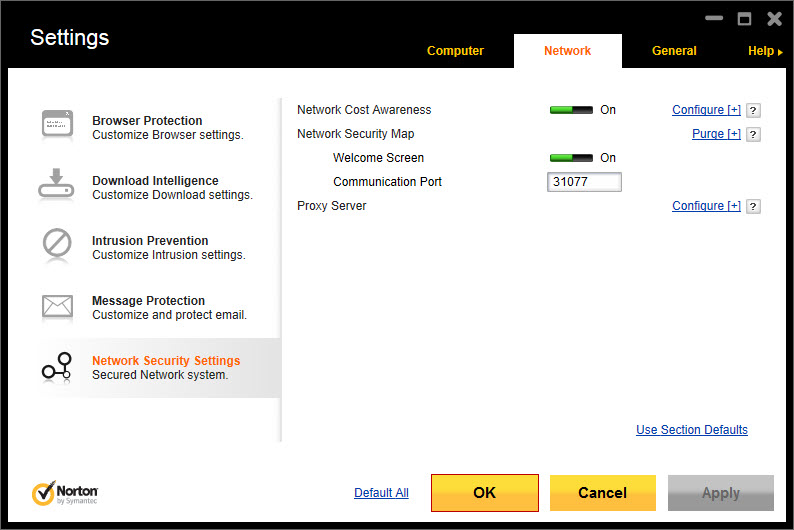Open Download Intelligence settings section
The width and height of the screenshot is (794, 530).
click(x=158, y=188)
